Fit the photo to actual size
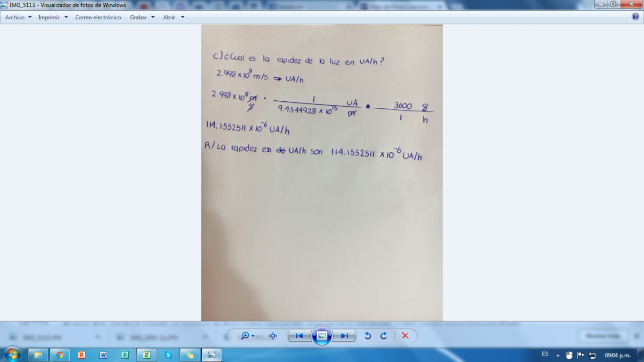This screenshot has height=362, width=644. click(273, 336)
